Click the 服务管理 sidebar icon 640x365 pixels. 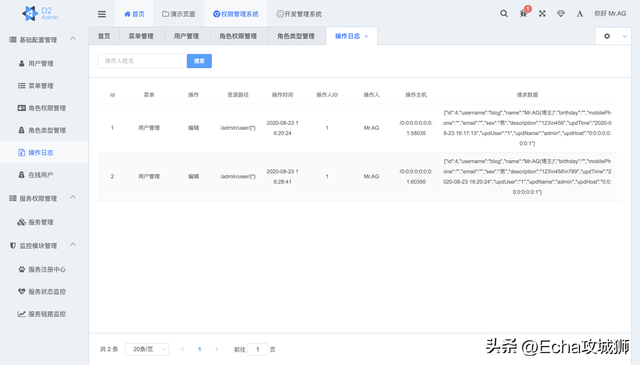click(22, 222)
